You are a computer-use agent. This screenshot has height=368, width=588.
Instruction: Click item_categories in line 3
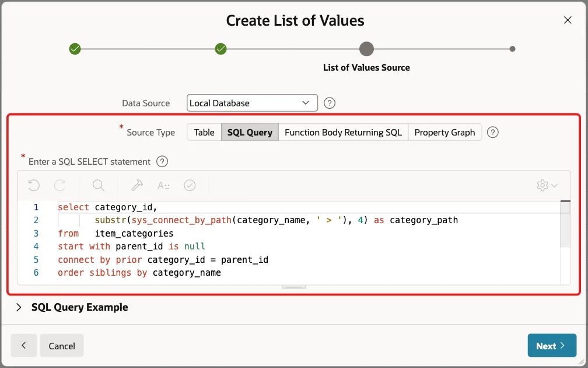[134, 234]
